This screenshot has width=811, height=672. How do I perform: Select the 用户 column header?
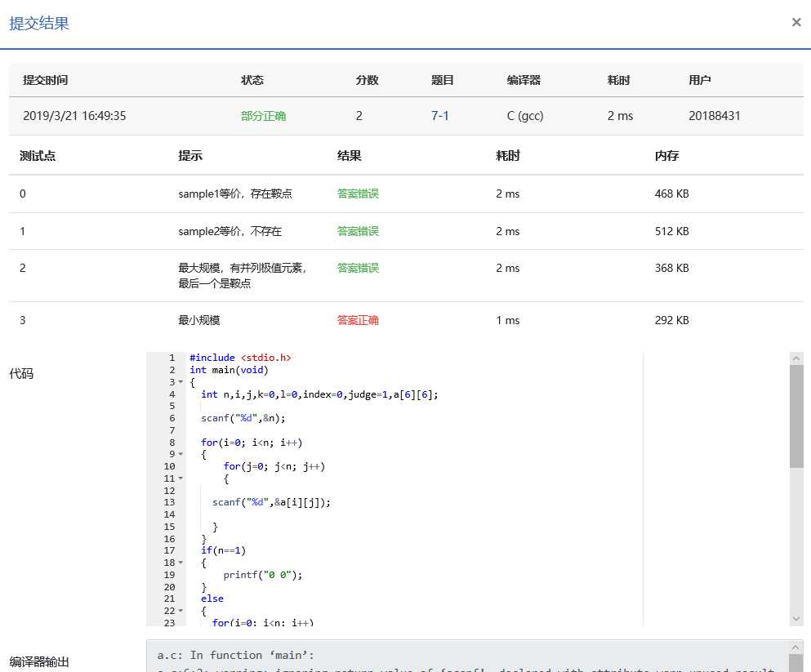pyautogui.click(x=699, y=80)
